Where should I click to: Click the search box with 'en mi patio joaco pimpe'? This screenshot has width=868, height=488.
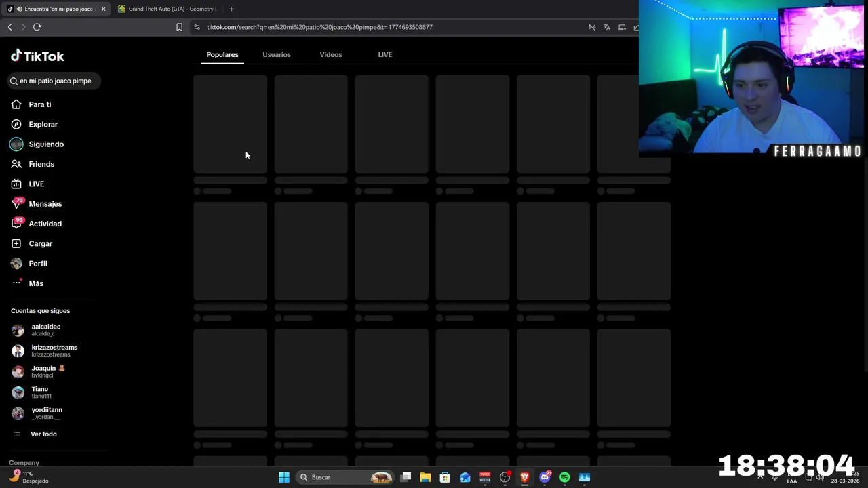pos(54,81)
